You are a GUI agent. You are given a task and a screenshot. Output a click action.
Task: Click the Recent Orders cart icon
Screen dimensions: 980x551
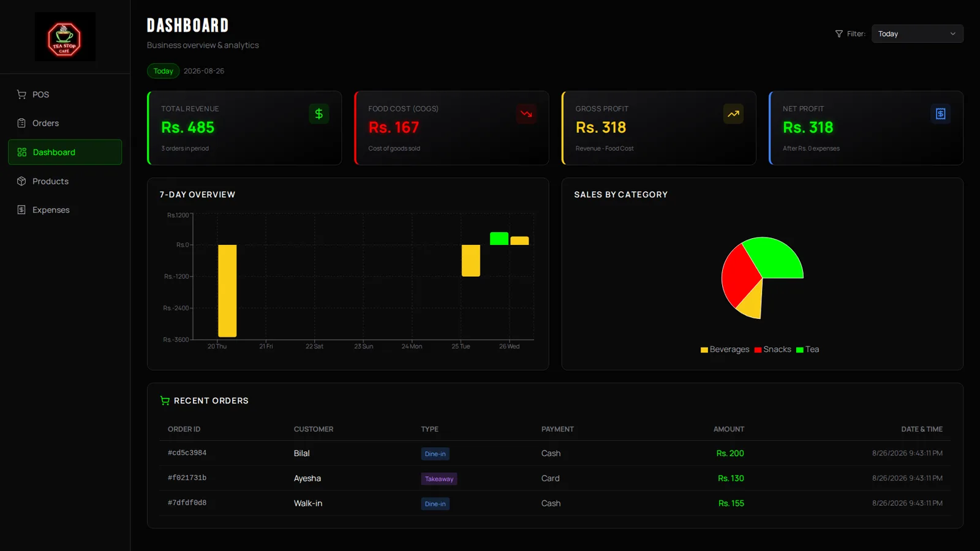point(165,400)
